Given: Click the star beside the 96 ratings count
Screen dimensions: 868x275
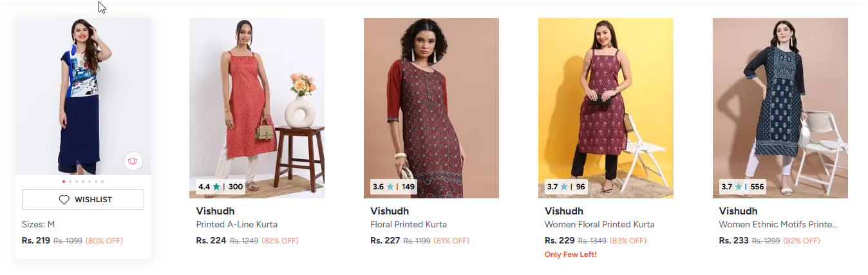Looking at the screenshot, I should (x=564, y=187).
